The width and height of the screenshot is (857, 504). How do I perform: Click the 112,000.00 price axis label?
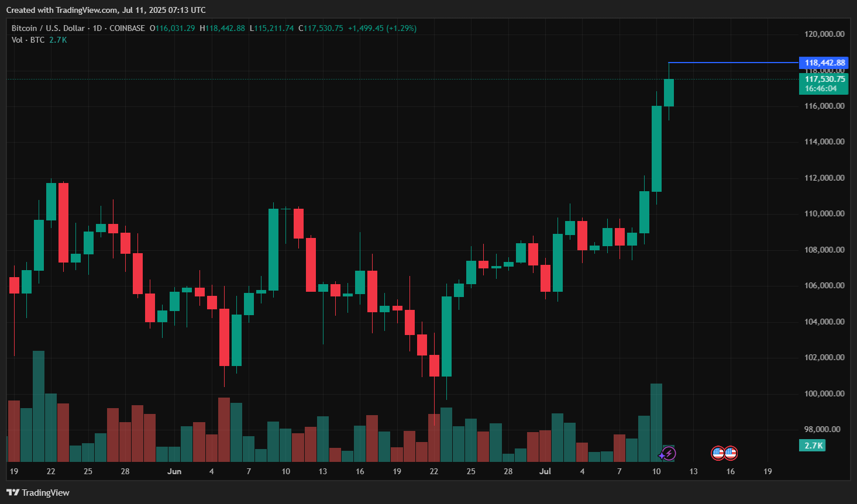coord(824,178)
